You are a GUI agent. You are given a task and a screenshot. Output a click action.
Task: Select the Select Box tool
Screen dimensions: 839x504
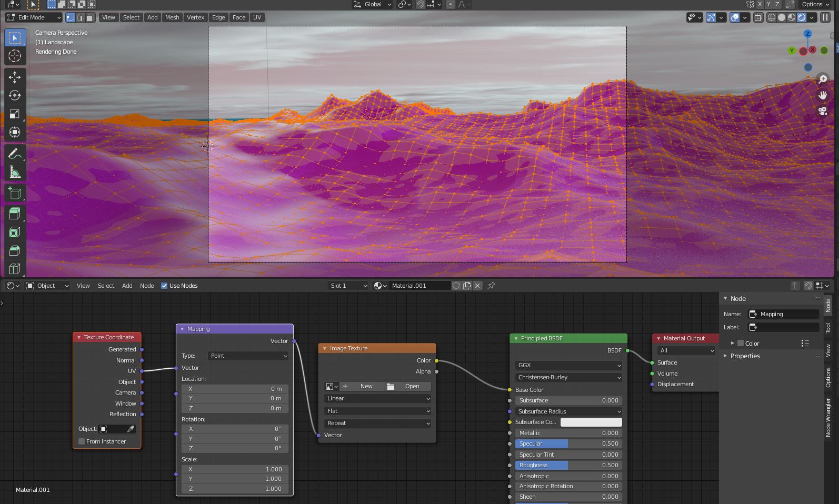click(15, 38)
